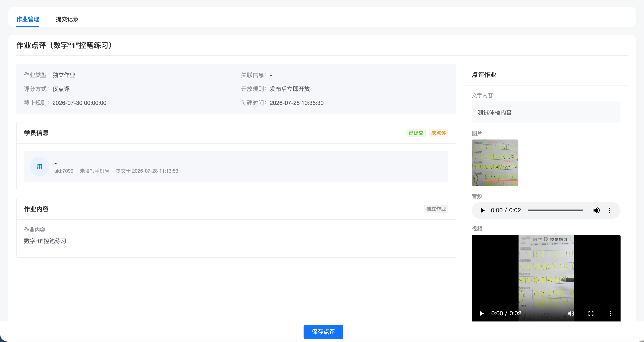
Task: Play the video
Action: coord(481,313)
